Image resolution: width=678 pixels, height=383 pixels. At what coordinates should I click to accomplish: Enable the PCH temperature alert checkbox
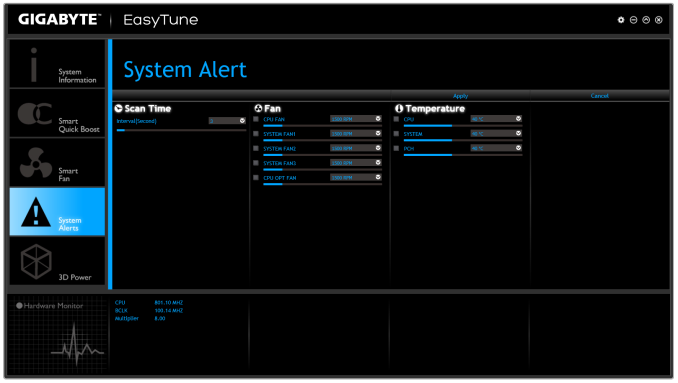396,148
